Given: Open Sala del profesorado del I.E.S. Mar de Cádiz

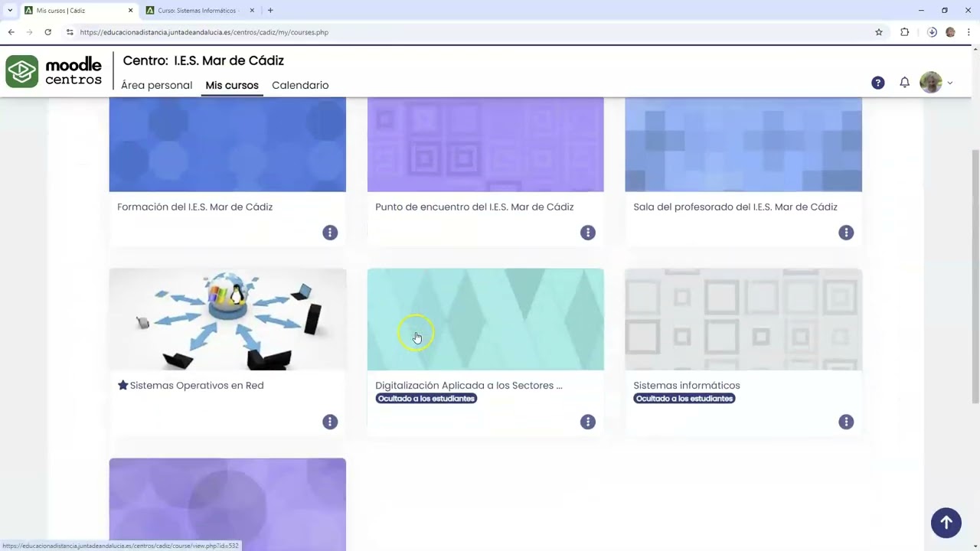Looking at the screenshot, I should pos(735,207).
